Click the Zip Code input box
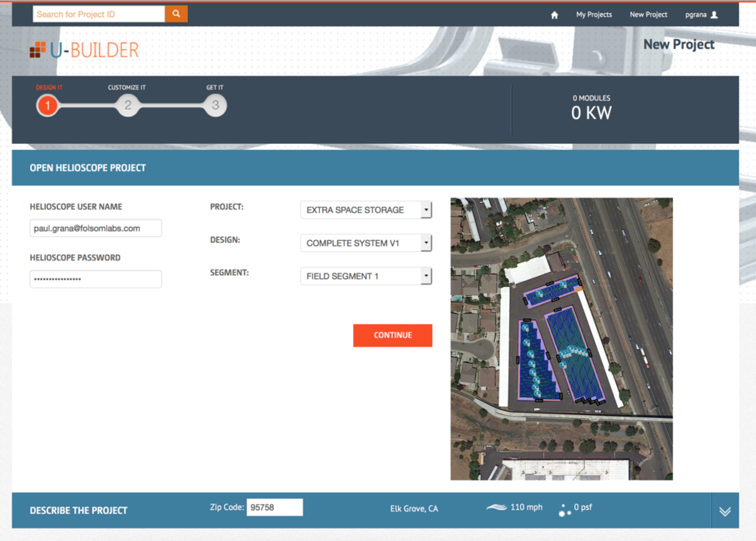Image resolution: width=756 pixels, height=541 pixels. pos(274,507)
